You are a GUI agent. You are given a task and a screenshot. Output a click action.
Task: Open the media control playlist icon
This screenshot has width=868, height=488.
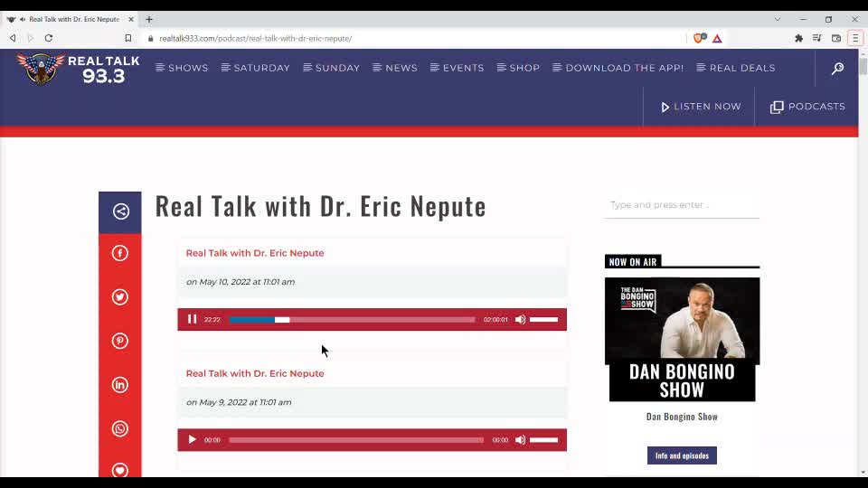pos(817,38)
